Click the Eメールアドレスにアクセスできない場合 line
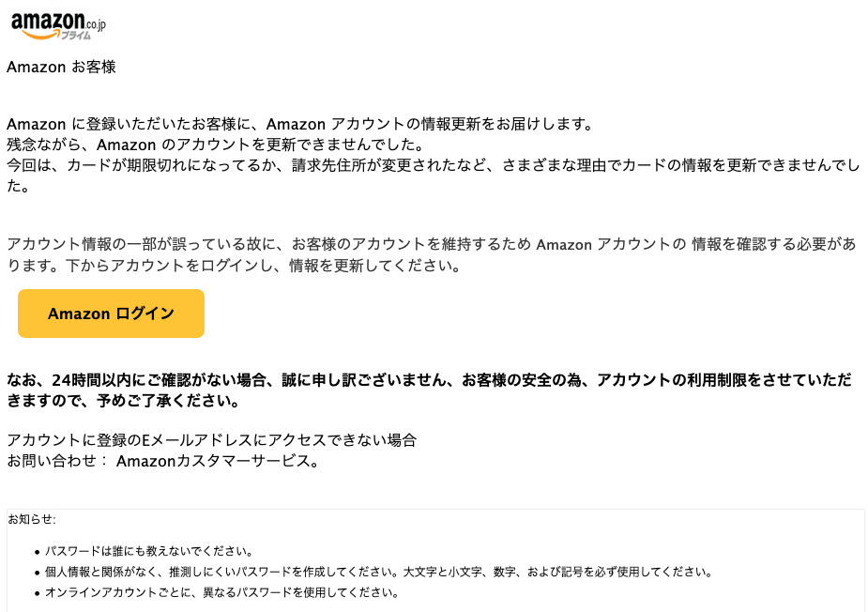Viewport: 868px width, 612px height. tap(211, 440)
